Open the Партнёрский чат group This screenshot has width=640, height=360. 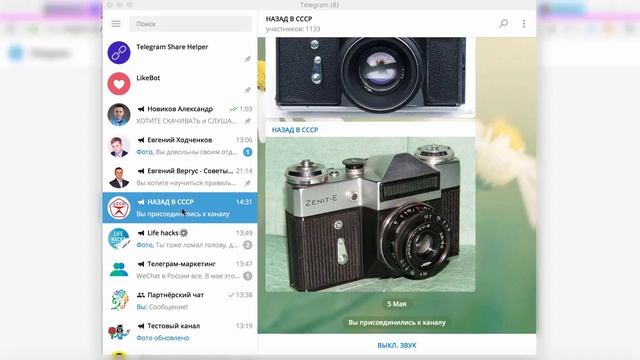click(180, 301)
